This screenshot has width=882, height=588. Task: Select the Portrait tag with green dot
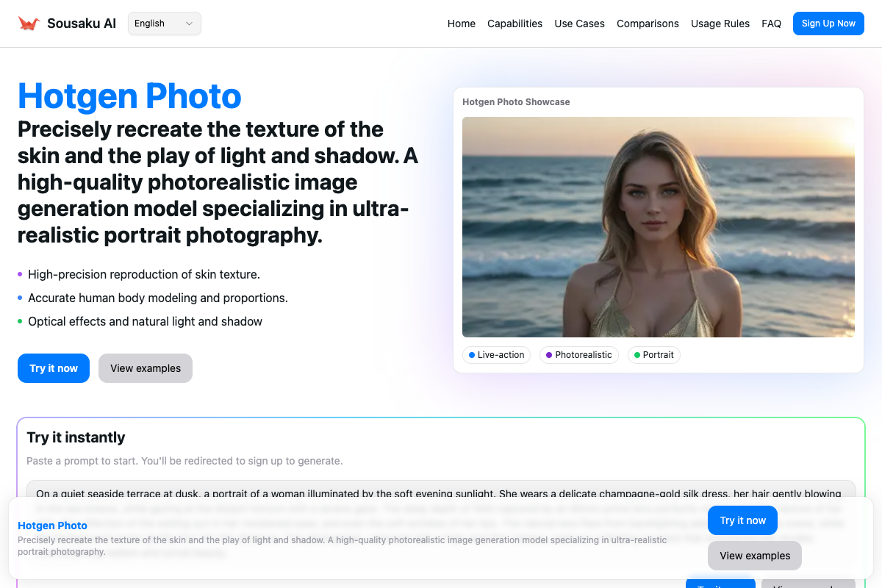(653, 355)
